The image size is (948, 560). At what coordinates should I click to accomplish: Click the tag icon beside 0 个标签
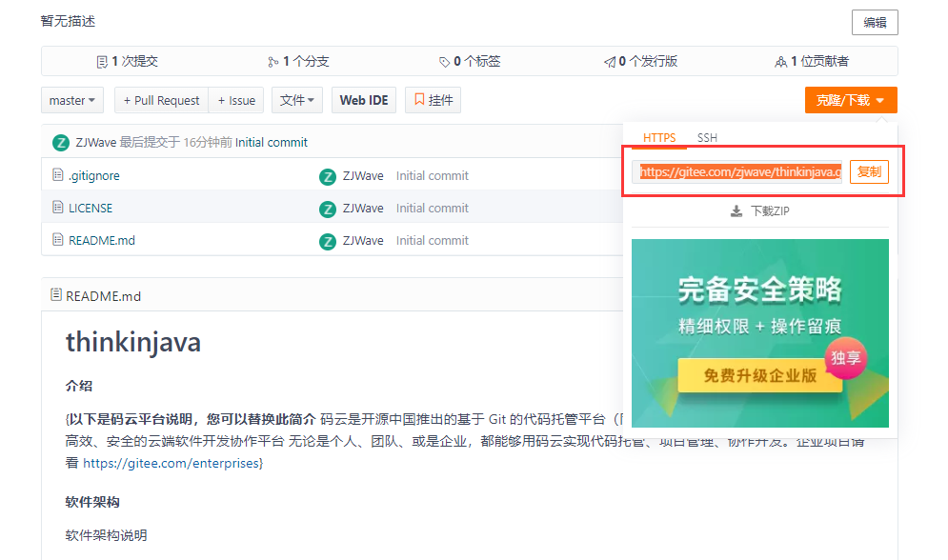(444, 62)
